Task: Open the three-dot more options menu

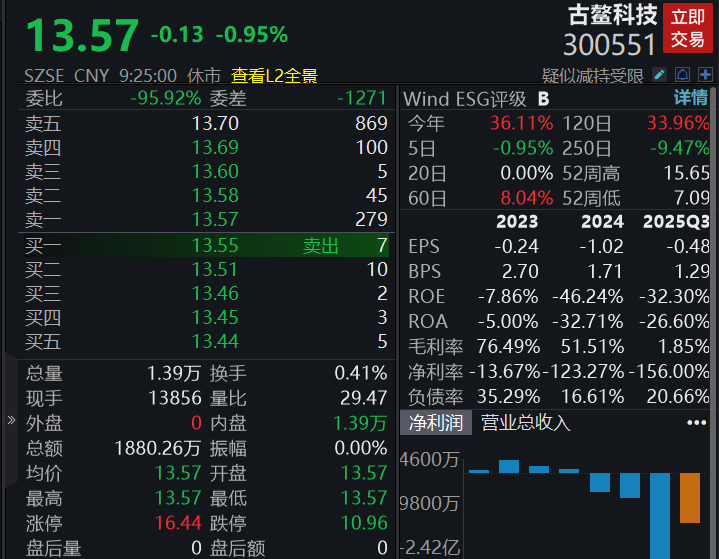Action: pyautogui.click(x=697, y=422)
